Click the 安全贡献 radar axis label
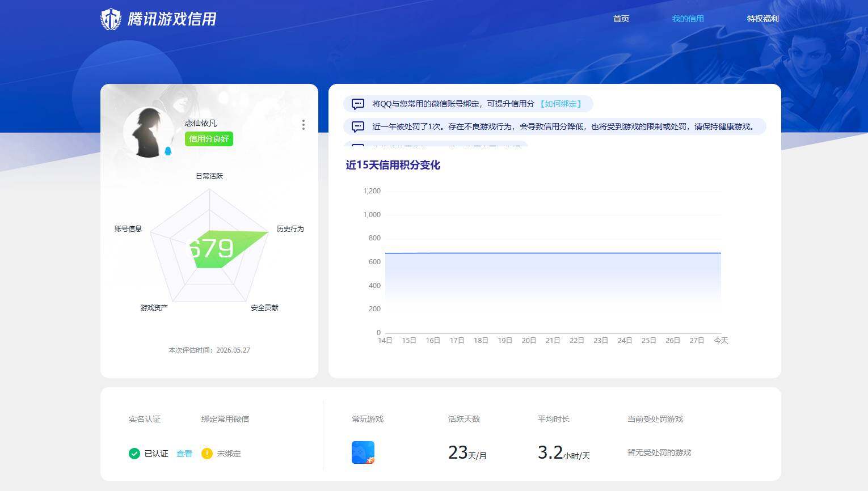Image resolution: width=868 pixels, height=491 pixels. [265, 307]
